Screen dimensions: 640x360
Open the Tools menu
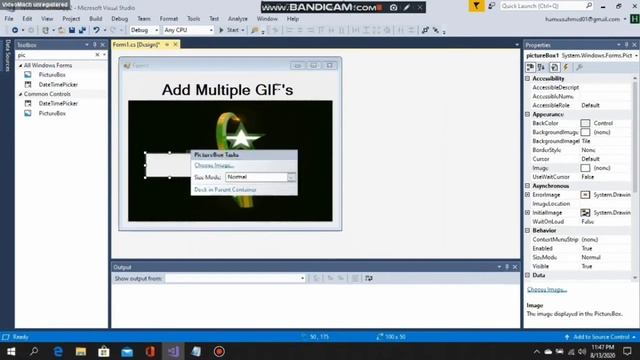pos(193,19)
